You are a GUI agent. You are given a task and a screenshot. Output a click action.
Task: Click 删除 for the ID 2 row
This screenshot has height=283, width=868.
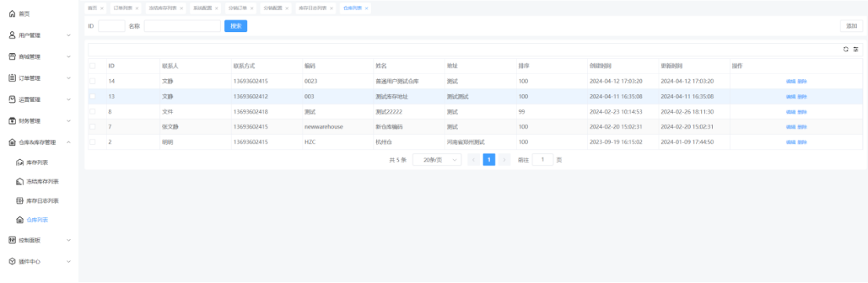click(802, 143)
